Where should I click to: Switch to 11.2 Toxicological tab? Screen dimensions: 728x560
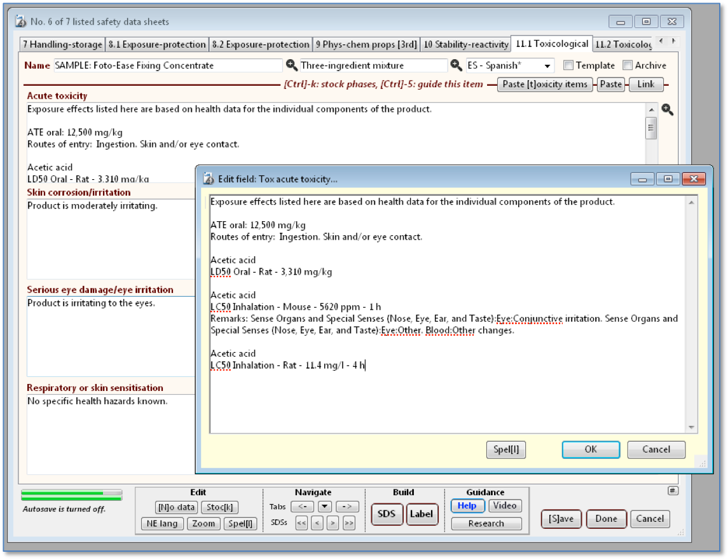(623, 44)
